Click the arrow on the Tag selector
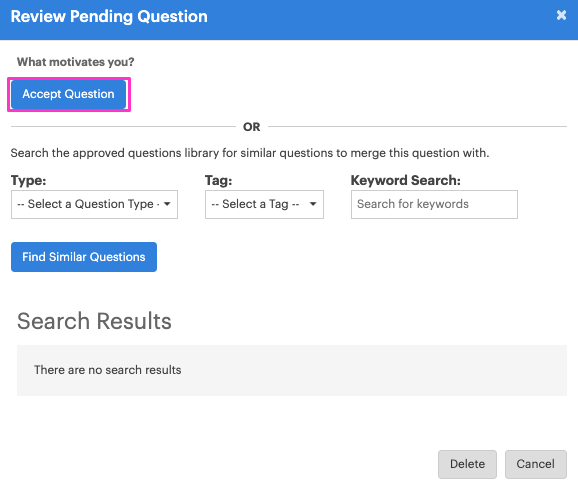 pyautogui.click(x=313, y=204)
